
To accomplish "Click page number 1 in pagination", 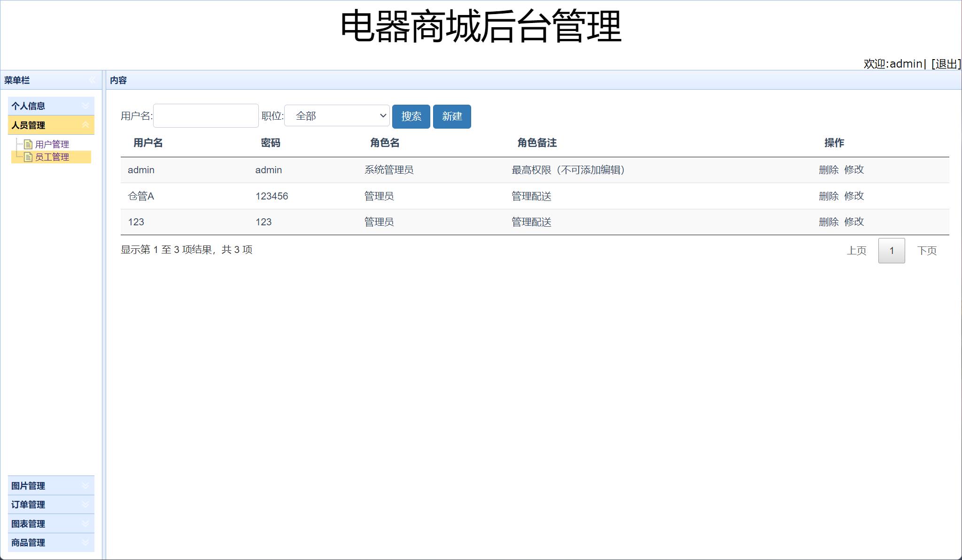I will click(892, 251).
